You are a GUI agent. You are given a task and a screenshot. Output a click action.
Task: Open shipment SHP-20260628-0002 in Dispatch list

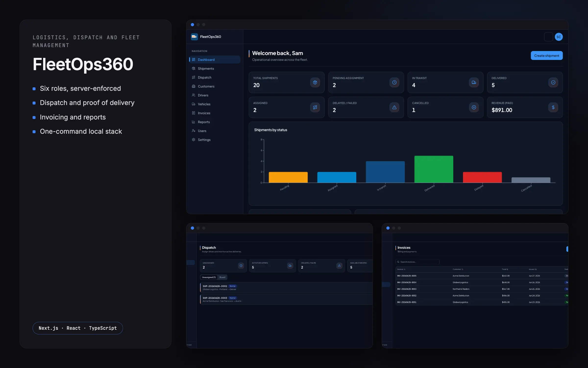click(286, 288)
